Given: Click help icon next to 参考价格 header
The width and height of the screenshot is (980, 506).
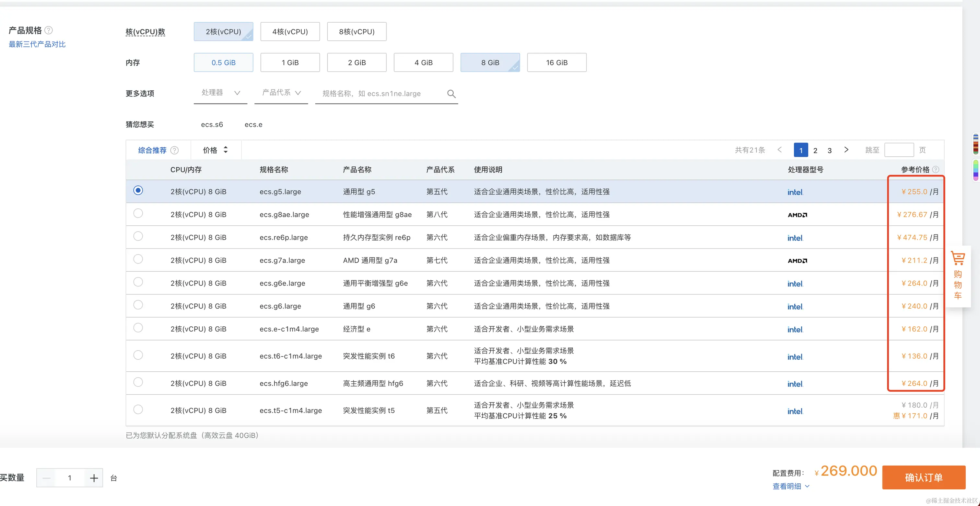Looking at the screenshot, I should pos(936,170).
